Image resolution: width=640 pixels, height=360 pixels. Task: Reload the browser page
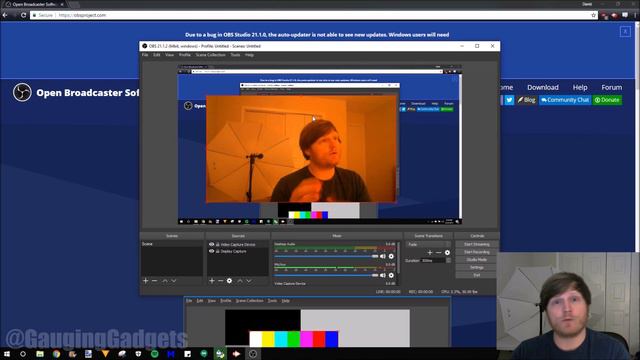[24, 15]
